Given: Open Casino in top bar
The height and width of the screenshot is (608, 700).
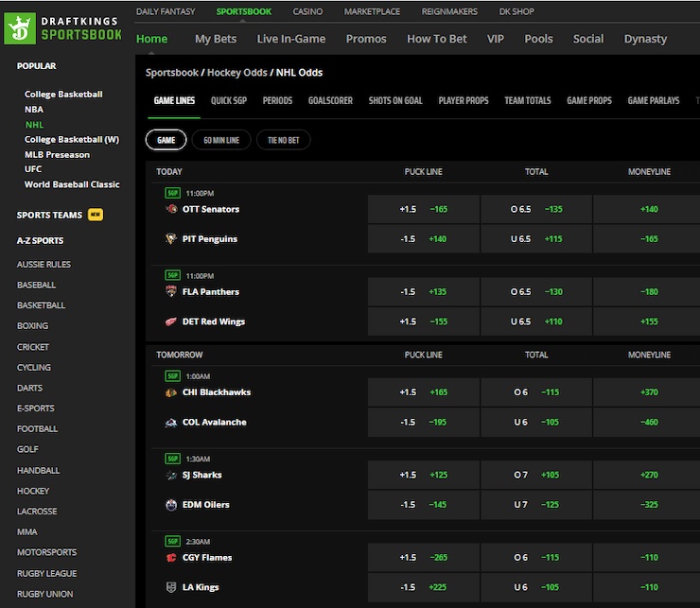Looking at the screenshot, I should (x=307, y=11).
